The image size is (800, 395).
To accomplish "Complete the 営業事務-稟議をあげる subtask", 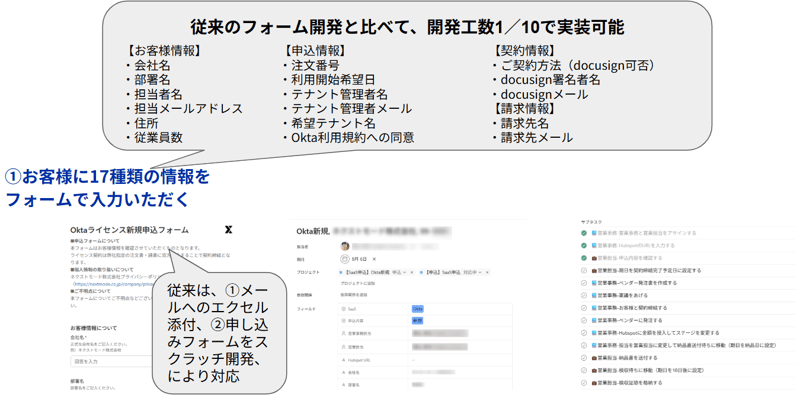I will [584, 295].
